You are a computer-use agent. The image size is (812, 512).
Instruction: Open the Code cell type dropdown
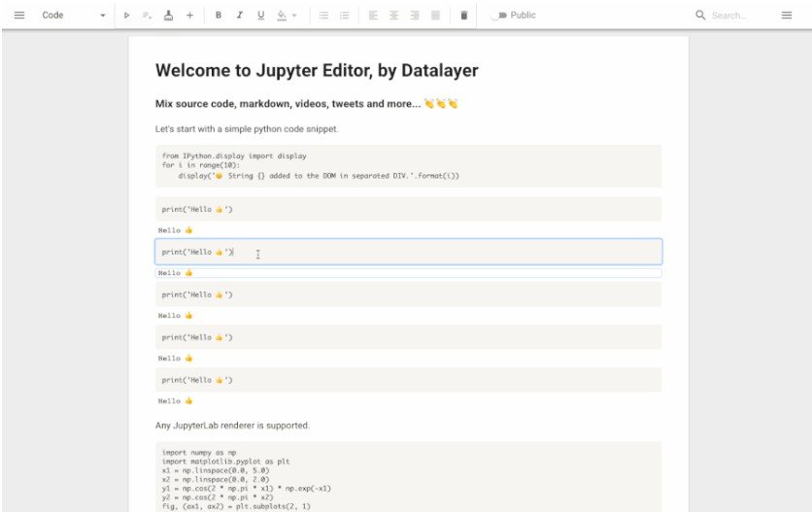[74, 15]
